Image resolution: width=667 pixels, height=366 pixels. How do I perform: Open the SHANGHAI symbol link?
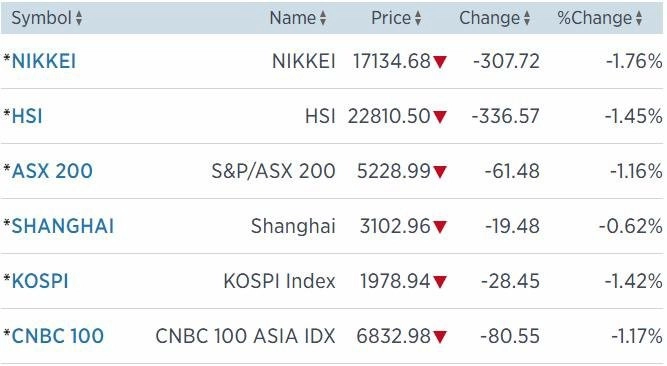pos(63,226)
